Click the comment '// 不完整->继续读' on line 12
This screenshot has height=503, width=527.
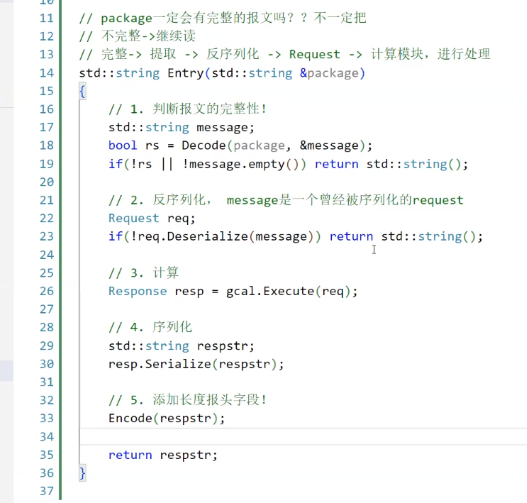coord(137,36)
